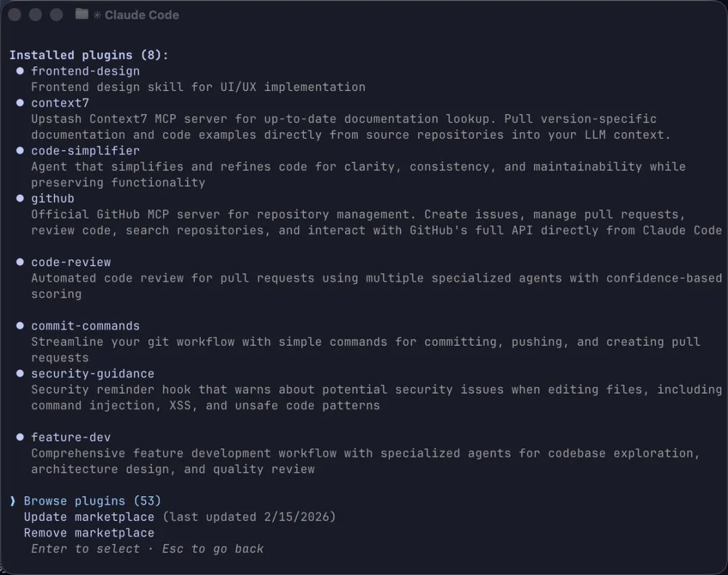Image resolution: width=728 pixels, height=575 pixels.
Task: Click the selection arrow before Browse plugins
Action: pyautogui.click(x=13, y=501)
